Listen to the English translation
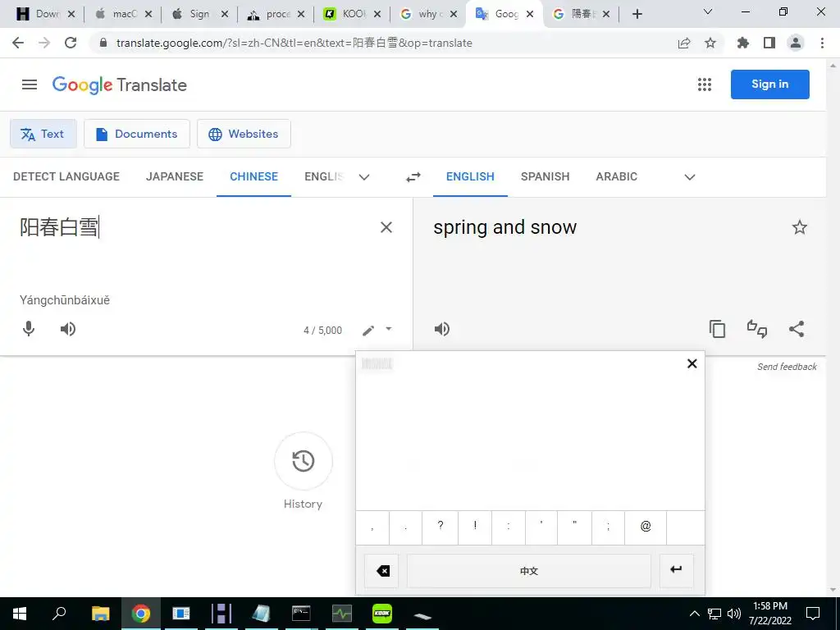The image size is (840, 630). [x=442, y=329]
